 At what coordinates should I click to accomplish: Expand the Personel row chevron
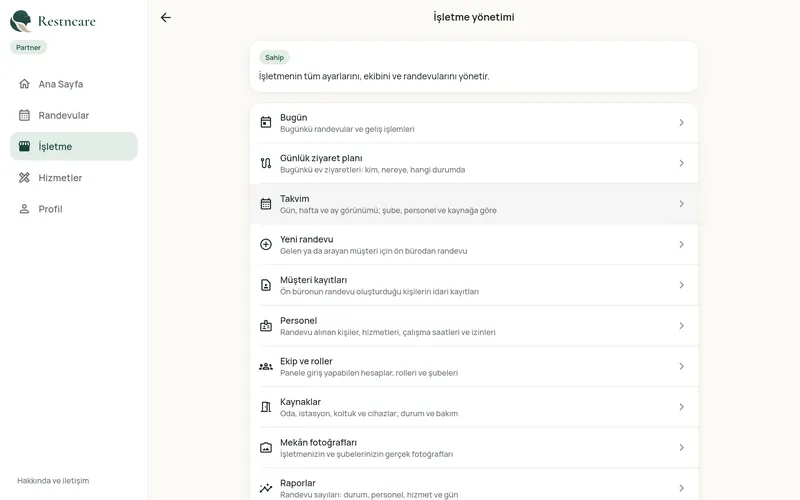tap(682, 326)
